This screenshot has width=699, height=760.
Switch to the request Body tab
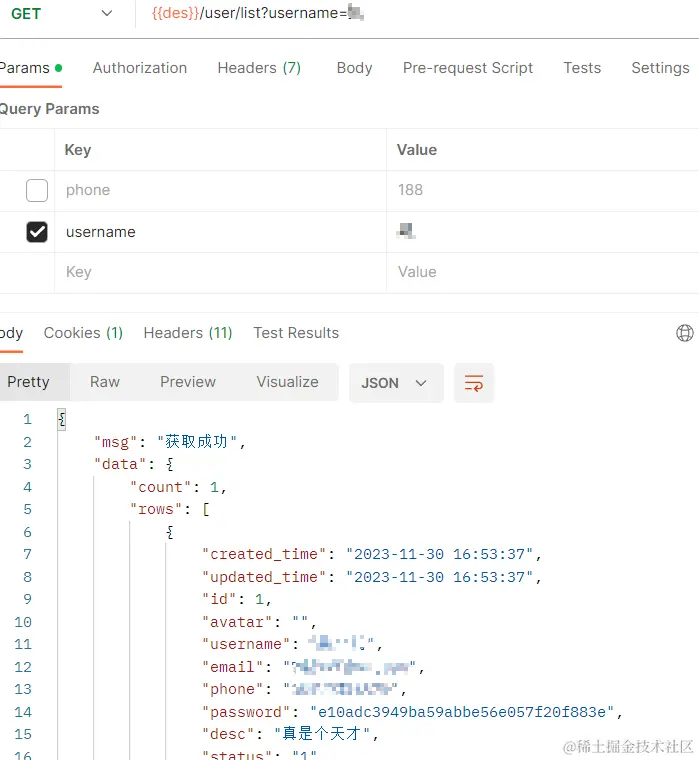354,68
